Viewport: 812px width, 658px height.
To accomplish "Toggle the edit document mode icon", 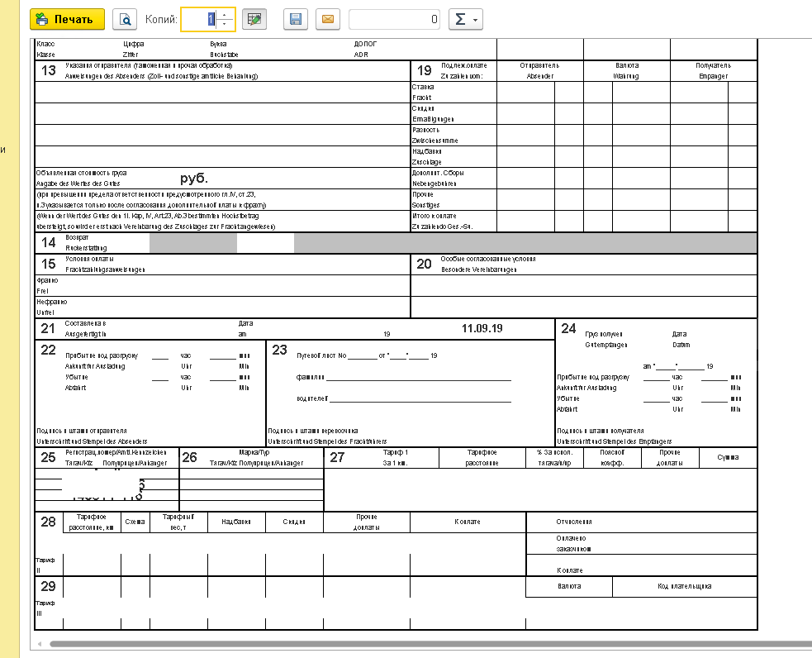I will pos(254,19).
